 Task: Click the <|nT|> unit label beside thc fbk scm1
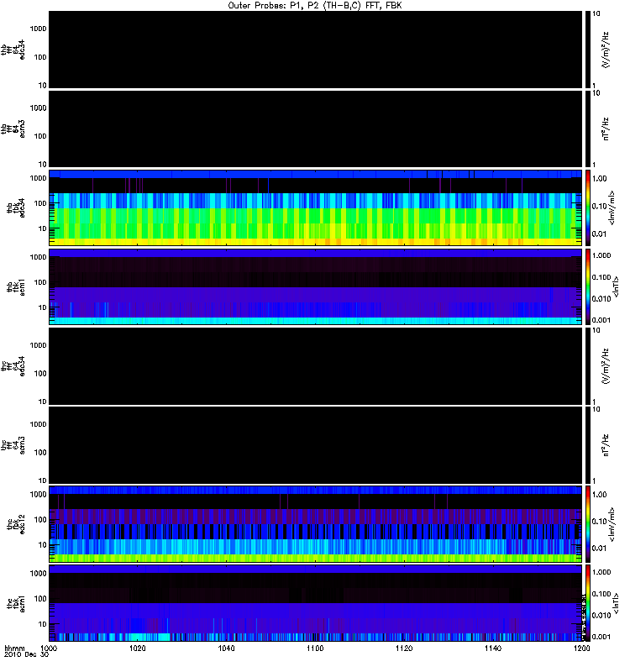617,603
